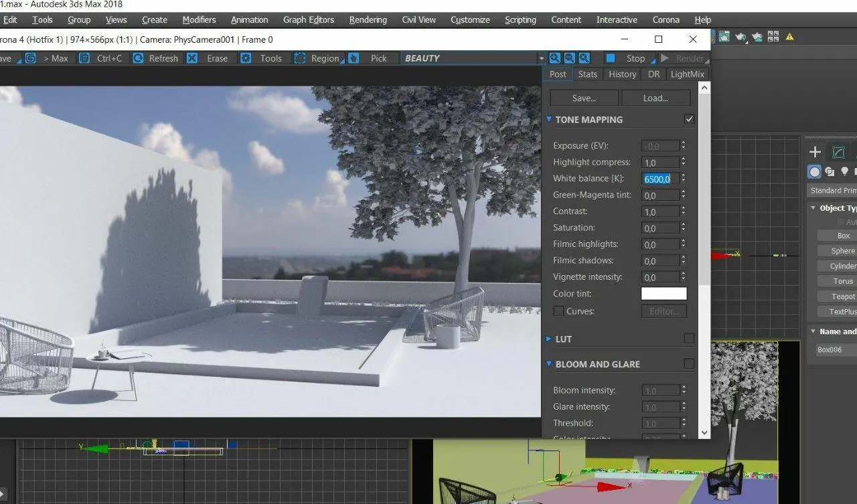Open the Graph Editors menu

(x=308, y=19)
